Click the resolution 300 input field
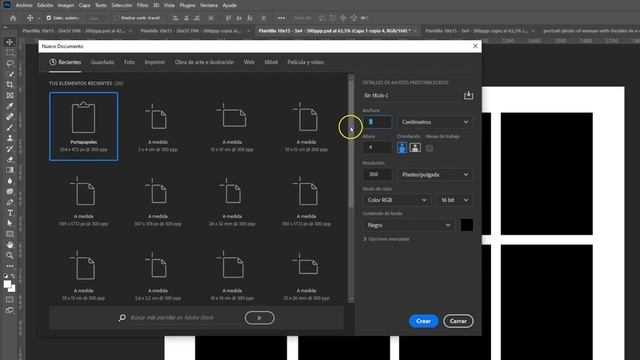Image resolution: width=640 pixels, height=360 pixels. pyautogui.click(x=377, y=174)
